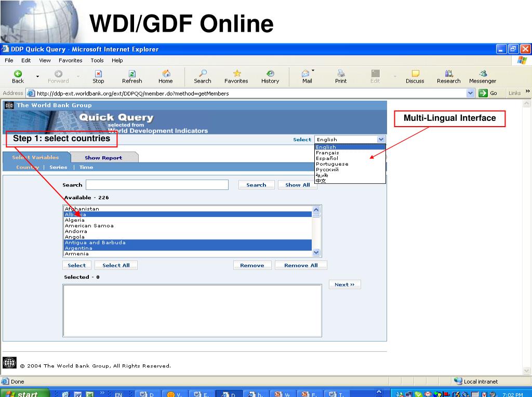Open the Search pane icon in the toolbar
Image resolution: width=532 pixels, height=397 pixels.
(x=203, y=73)
